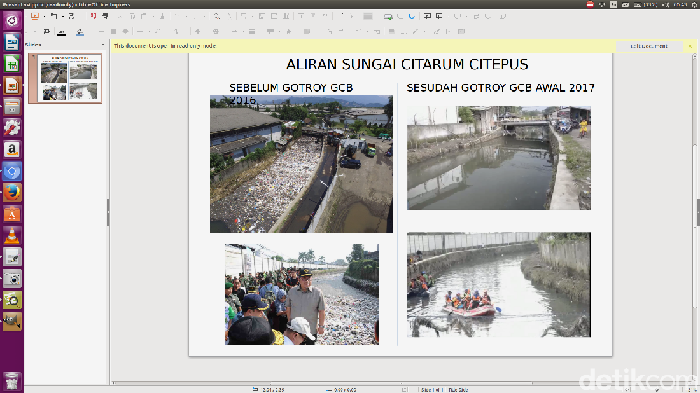
Task: Select the rafting boat photo at bottom right
Action: click(x=499, y=284)
